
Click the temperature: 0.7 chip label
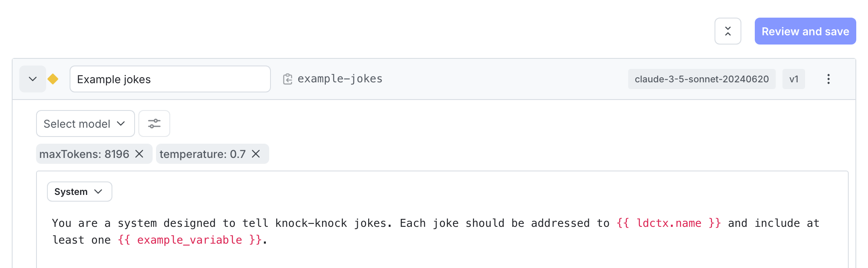(x=203, y=154)
